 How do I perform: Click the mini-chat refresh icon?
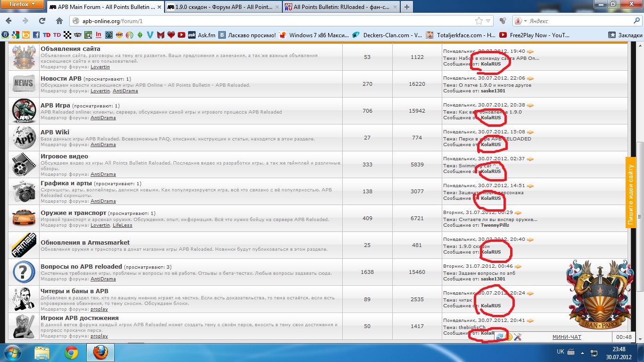point(500,337)
